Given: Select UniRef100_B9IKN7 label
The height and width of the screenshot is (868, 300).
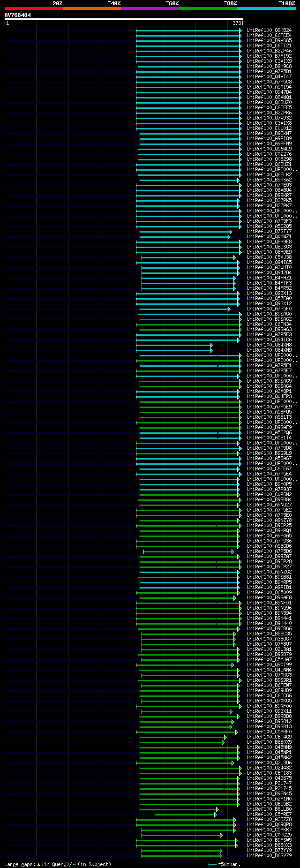Looking at the screenshot, I should [269, 134].
